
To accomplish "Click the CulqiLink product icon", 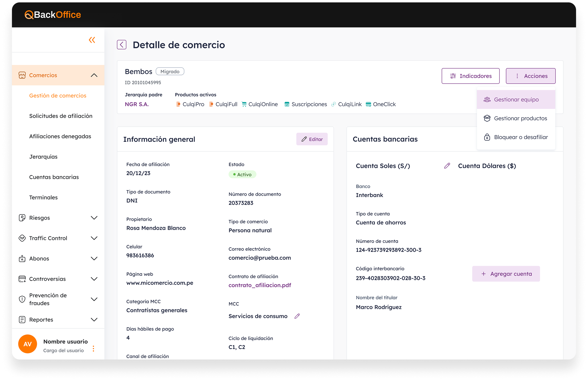I will pyautogui.click(x=333, y=104).
